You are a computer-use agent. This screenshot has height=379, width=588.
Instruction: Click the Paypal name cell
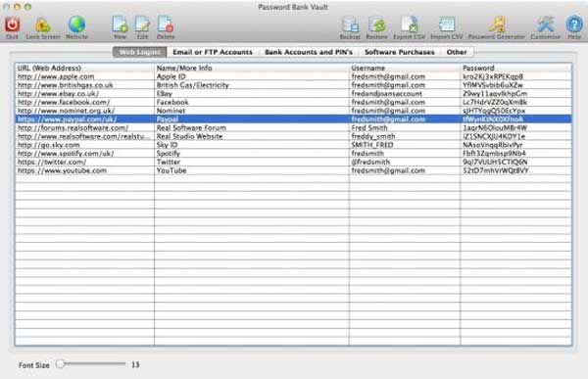pos(252,119)
